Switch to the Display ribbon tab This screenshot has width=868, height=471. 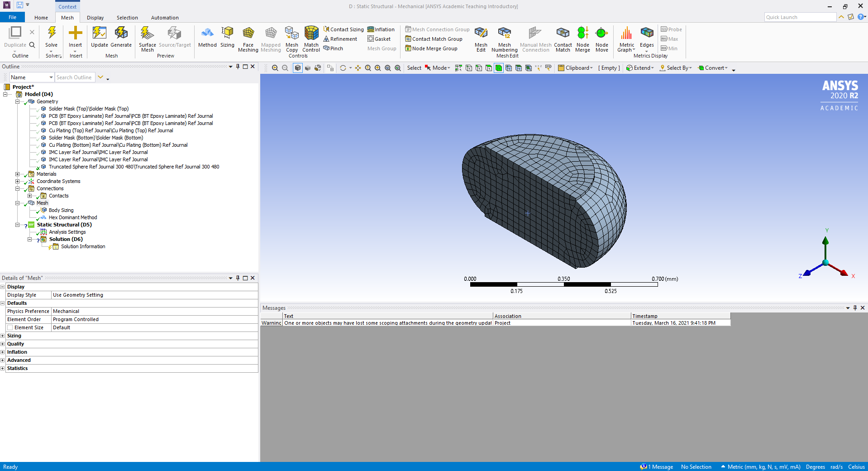pyautogui.click(x=95, y=17)
